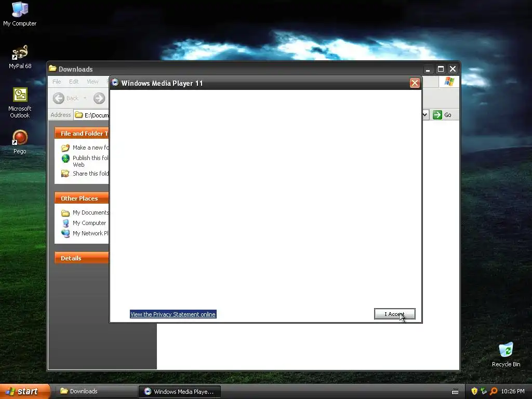The image size is (532, 399).
Task: Close the Downloads window
Action: [x=453, y=69]
